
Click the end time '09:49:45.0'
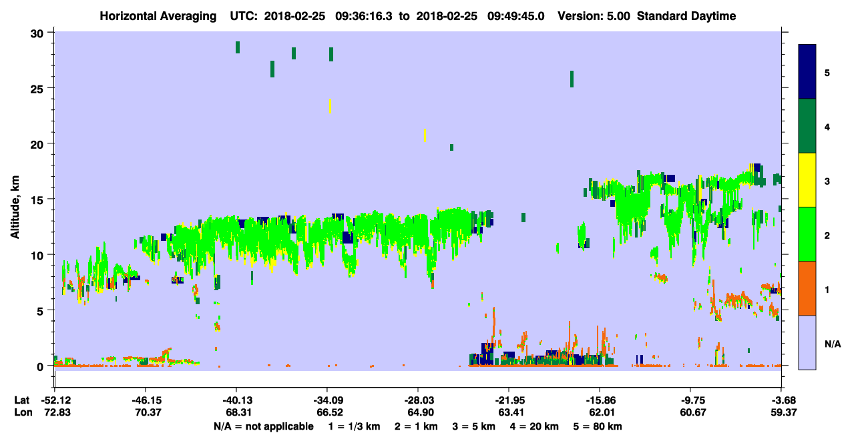click(x=515, y=16)
